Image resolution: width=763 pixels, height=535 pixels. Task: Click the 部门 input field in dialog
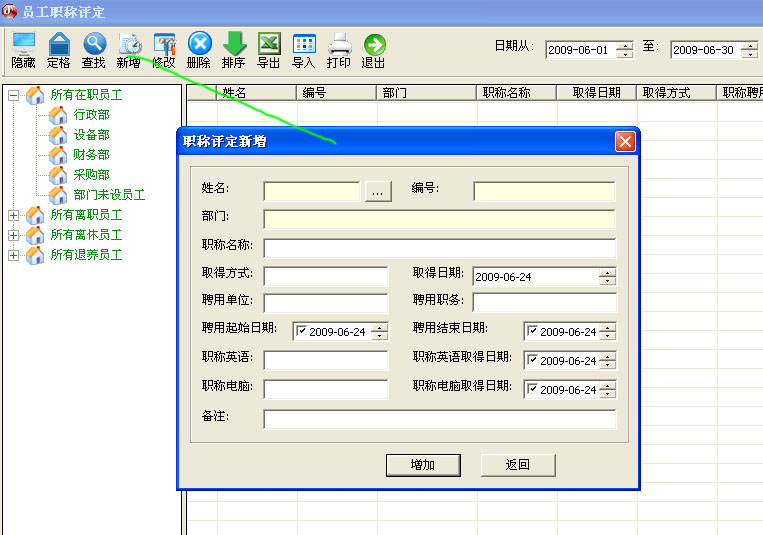click(439, 220)
